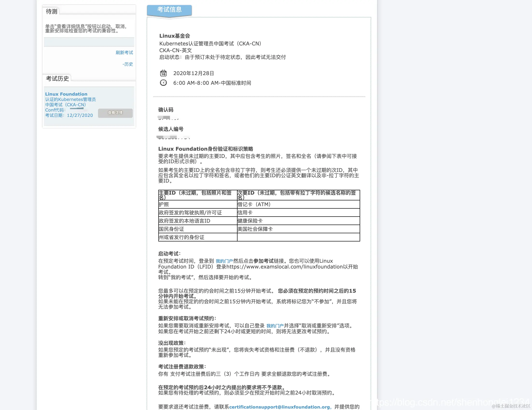
Task: Select the 待测 panel tab label
Action: click(x=52, y=11)
